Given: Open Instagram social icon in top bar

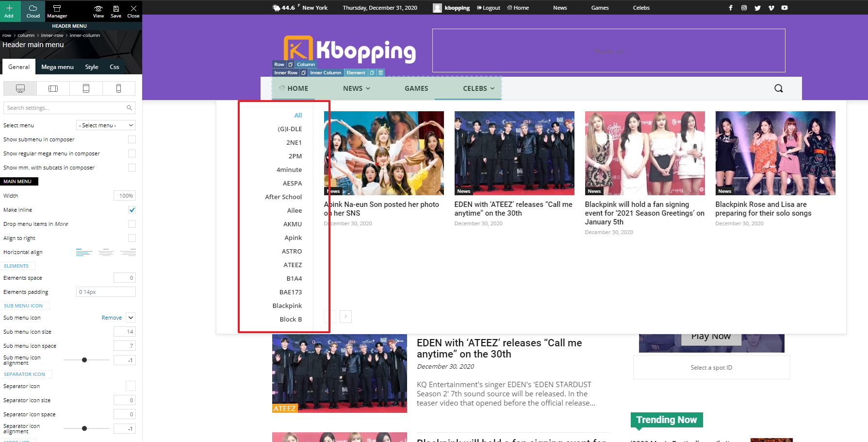Looking at the screenshot, I should [x=744, y=8].
